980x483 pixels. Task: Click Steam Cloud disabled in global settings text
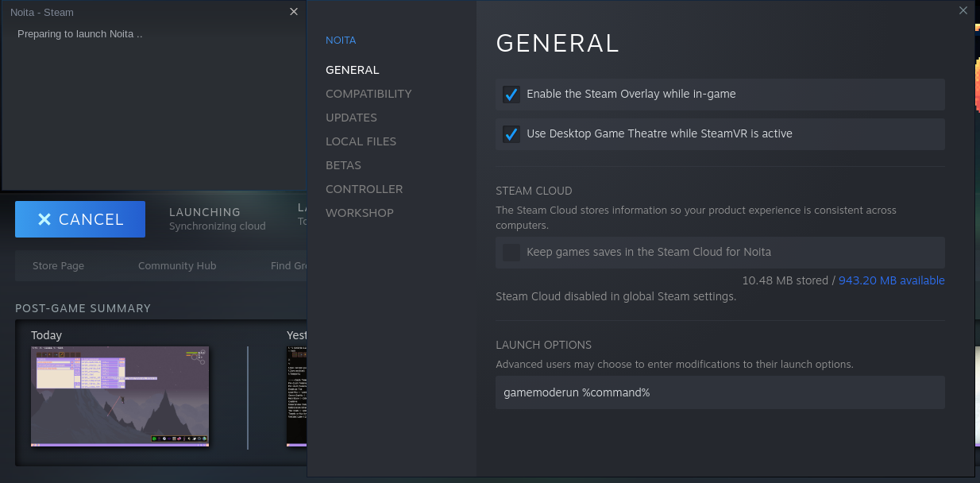coord(616,297)
